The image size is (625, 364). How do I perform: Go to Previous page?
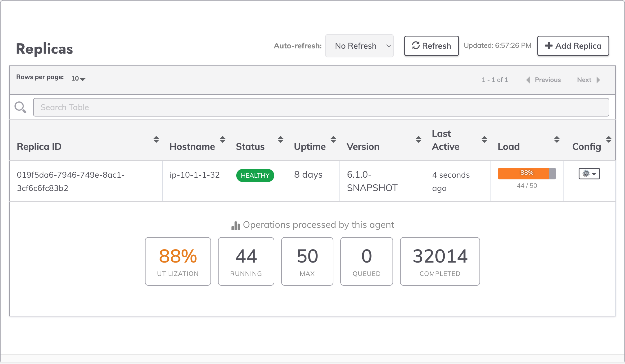pyautogui.click(x=544, y=80)
